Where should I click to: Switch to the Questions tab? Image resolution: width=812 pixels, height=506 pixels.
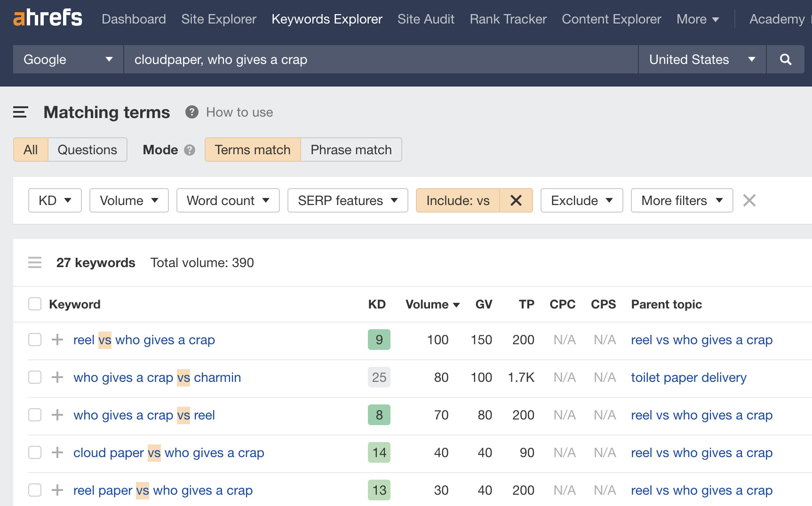(x=88, y=150)
